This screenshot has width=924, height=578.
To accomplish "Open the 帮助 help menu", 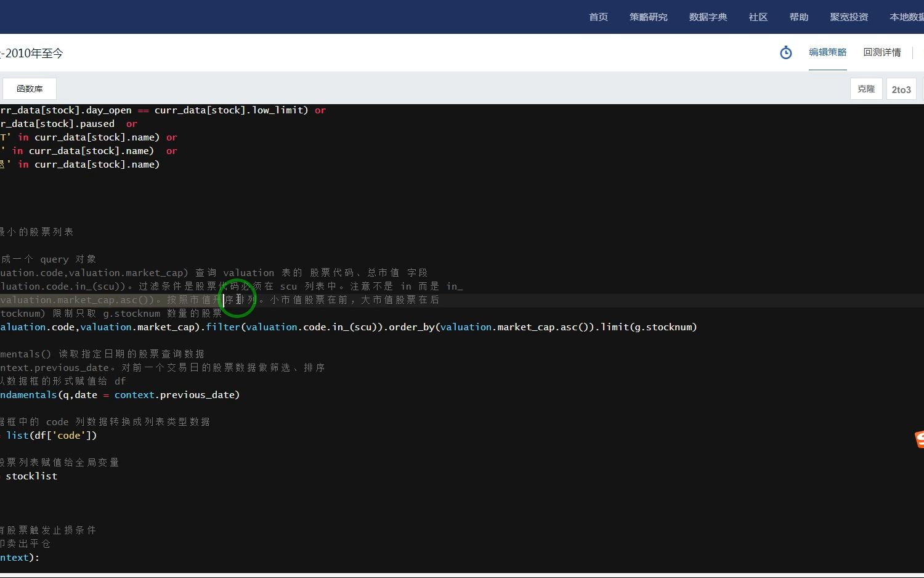I will (798, 17).
